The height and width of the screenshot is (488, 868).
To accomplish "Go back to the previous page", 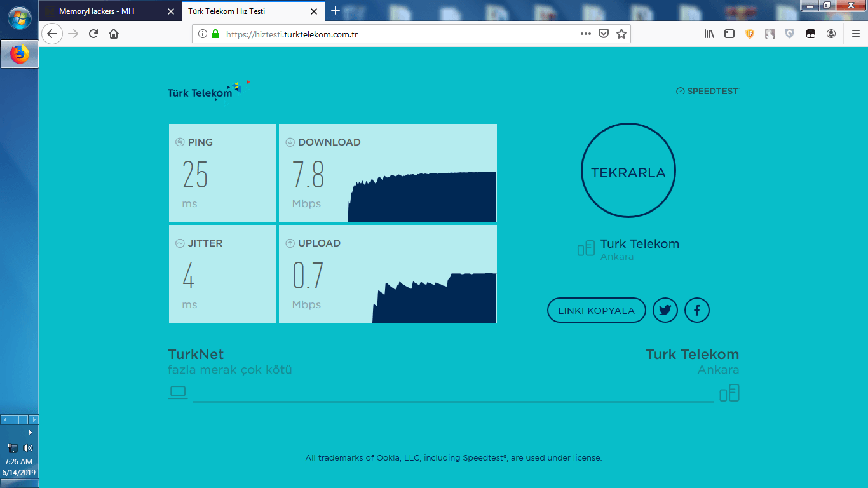I will coord(52,34).
